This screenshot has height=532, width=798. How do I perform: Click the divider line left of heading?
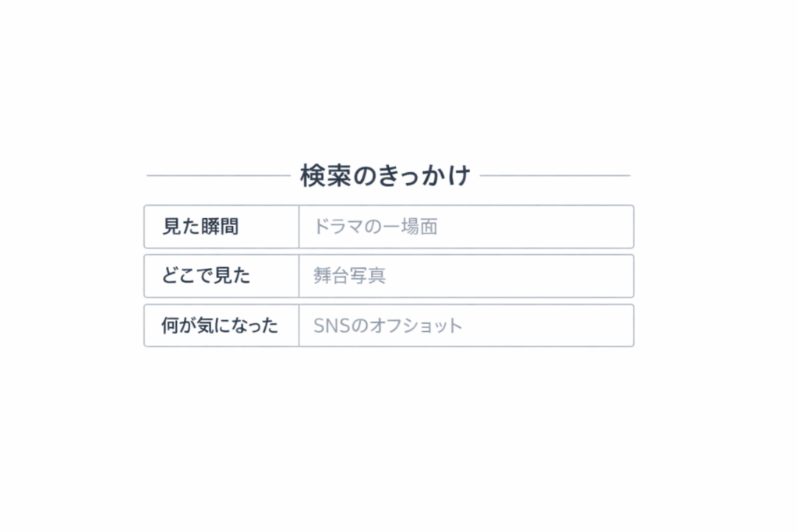[x=217, y=176]
